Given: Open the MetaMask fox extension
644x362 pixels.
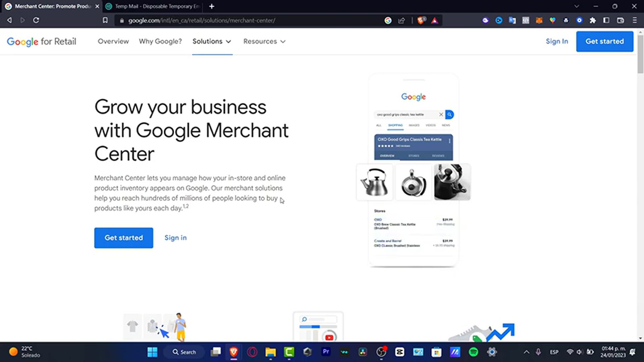Looking at the screenshot, I should point(539,20).
